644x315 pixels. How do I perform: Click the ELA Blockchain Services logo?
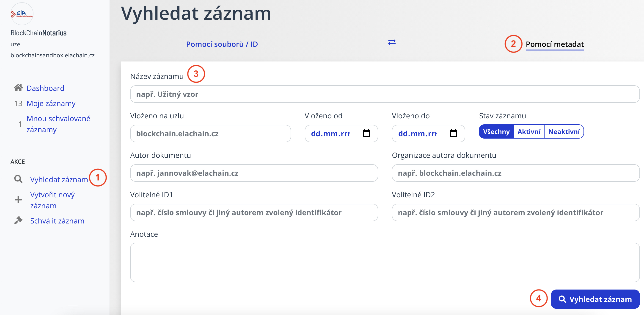(x=22, y=14)
